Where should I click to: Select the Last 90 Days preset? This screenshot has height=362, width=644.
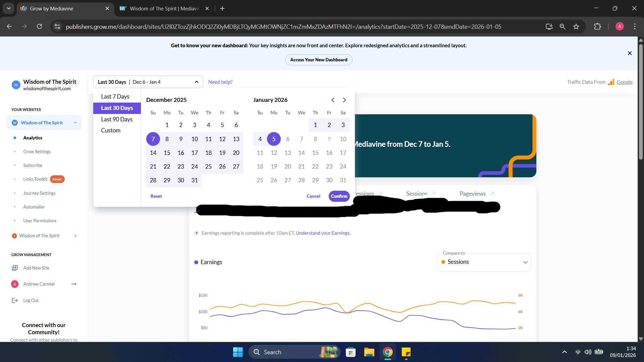(117, 119)
